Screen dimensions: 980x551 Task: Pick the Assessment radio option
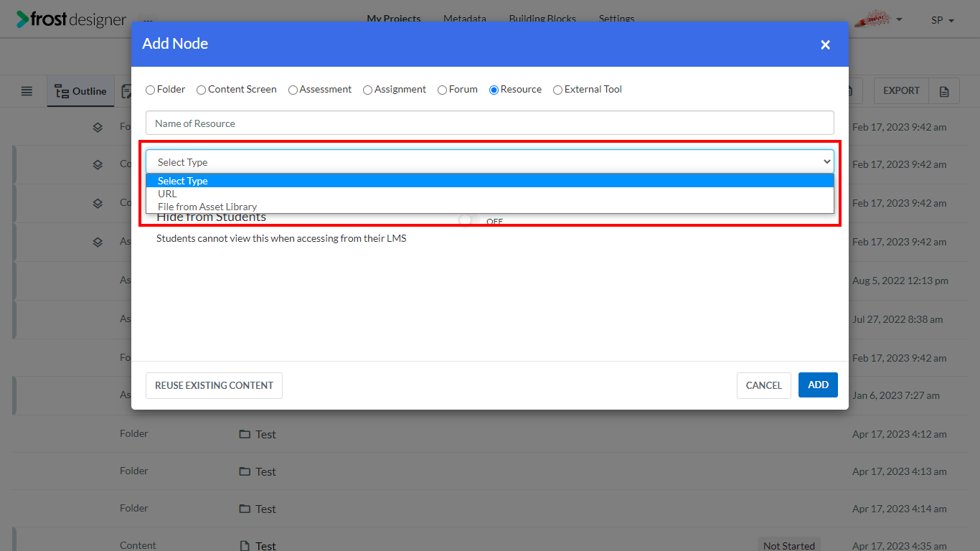(293, 90)
